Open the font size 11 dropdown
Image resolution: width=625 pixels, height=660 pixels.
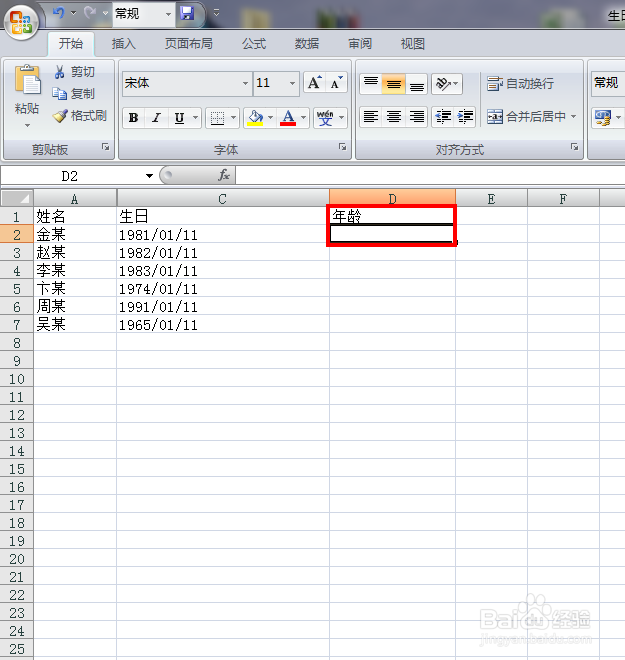292,83
